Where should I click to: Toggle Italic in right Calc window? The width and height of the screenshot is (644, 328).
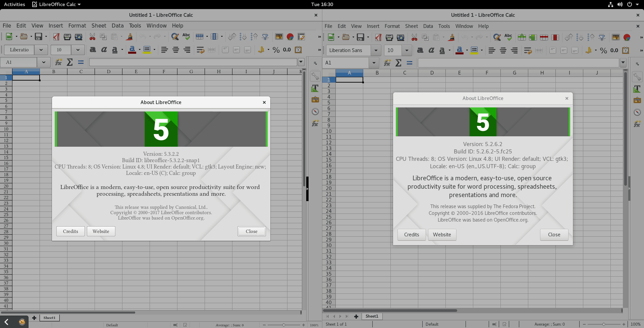pyautogui.click(x=431, y=50)
